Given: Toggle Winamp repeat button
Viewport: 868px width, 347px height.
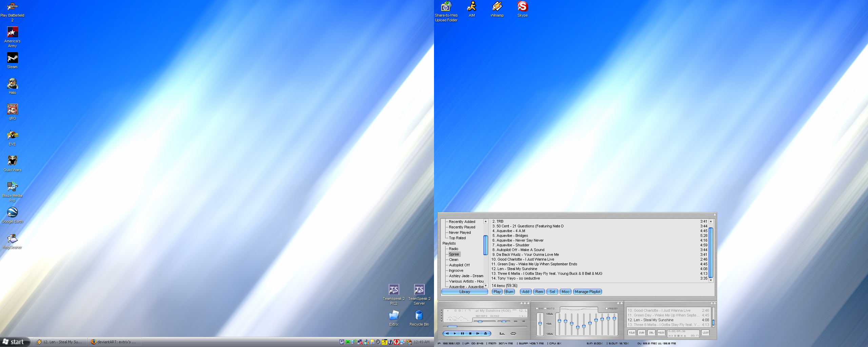Looking at the screenshot, I should tap(513, 333).
